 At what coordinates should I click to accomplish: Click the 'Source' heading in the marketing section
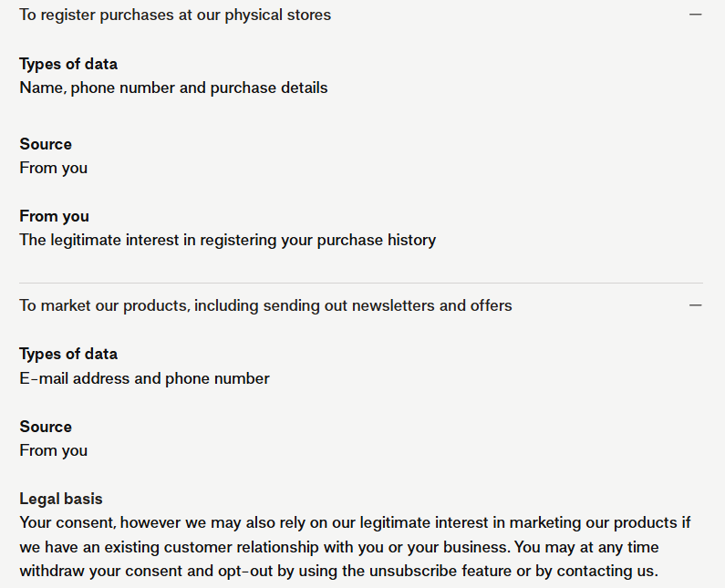coord(46,427)
